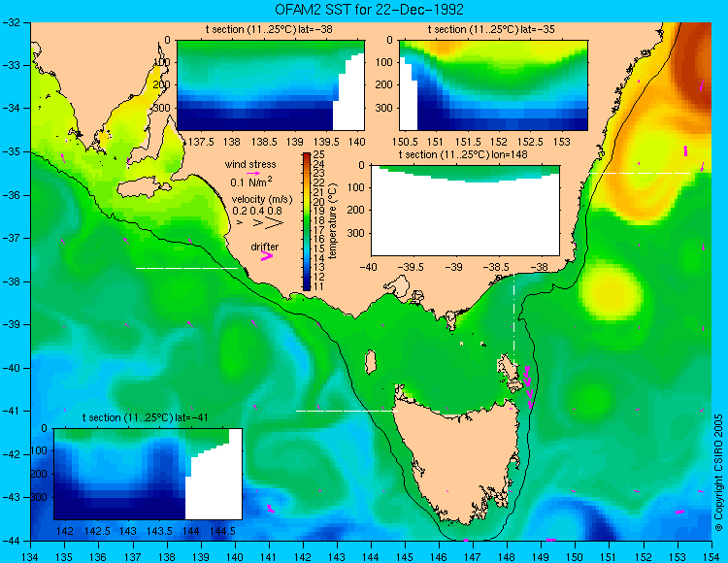
Task: Click the vertical temperature colorbar
Action: [307, 222]
